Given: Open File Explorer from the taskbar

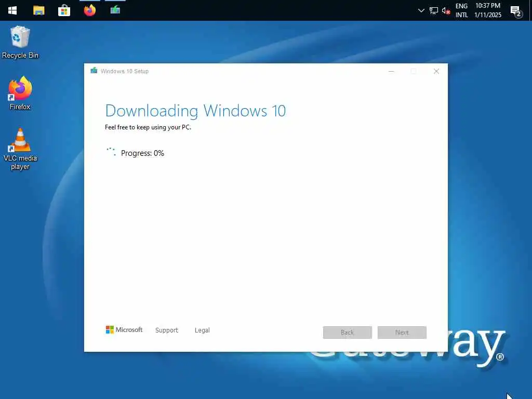Looking at the screenshot, I should pos(38,10).
